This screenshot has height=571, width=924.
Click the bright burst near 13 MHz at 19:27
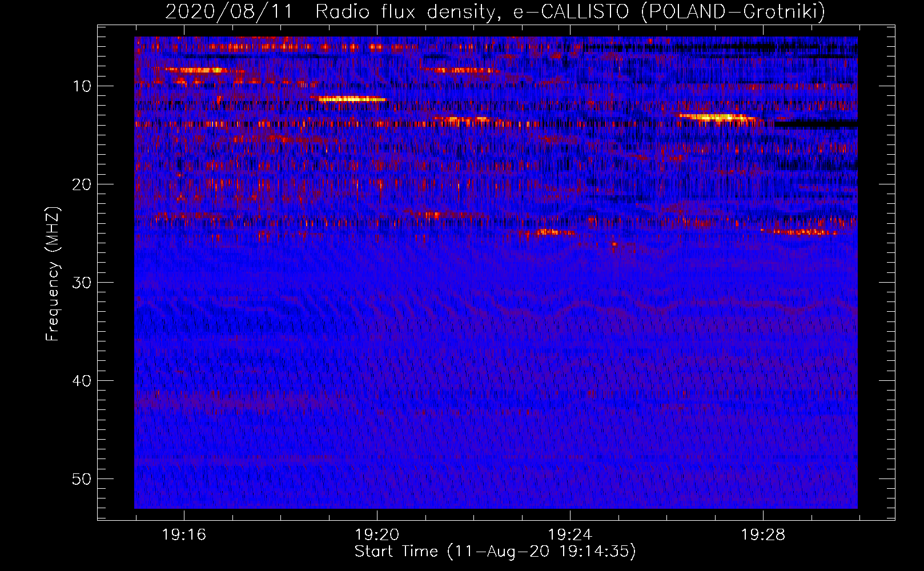[718, 118]
